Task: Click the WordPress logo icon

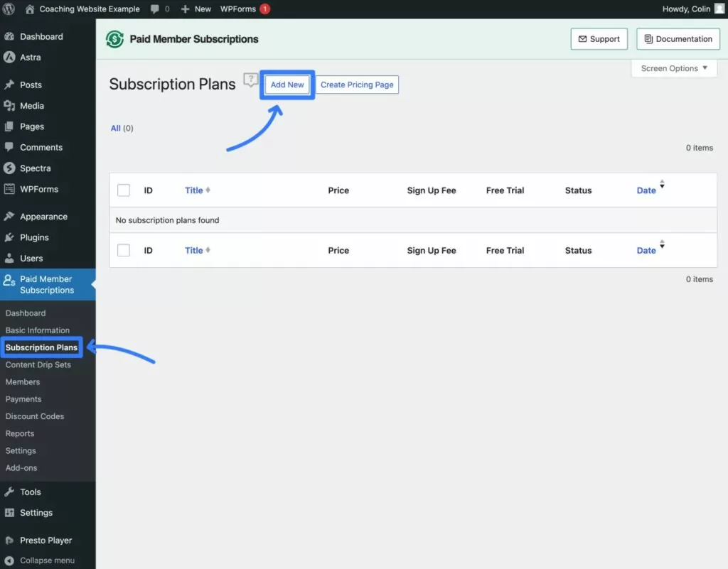Action: [x=9, y=9]
